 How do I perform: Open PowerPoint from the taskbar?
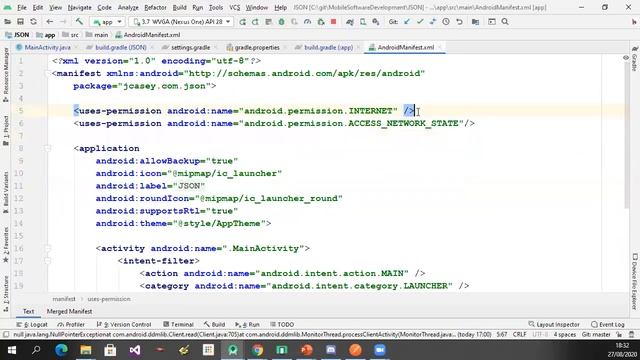(x=307, y=350)
